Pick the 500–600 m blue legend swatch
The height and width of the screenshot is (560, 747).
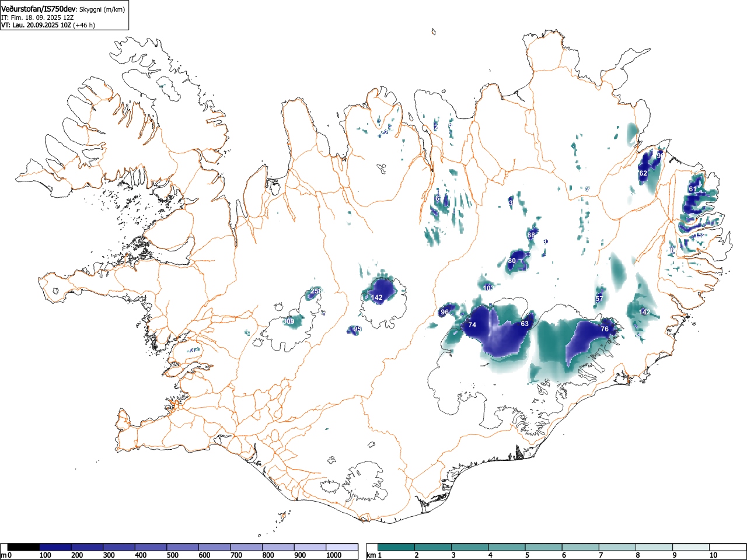pos(183,547)
